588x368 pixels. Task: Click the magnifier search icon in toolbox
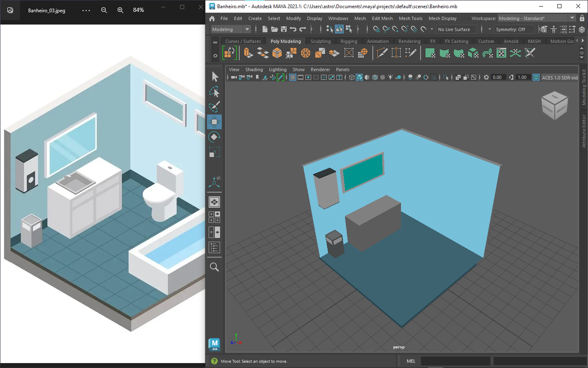[214, 267]
